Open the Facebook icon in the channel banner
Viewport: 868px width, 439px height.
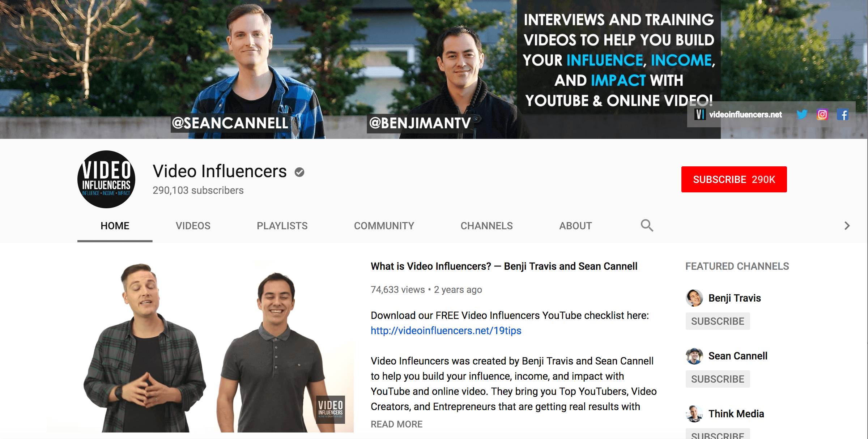tap(843, 115)
